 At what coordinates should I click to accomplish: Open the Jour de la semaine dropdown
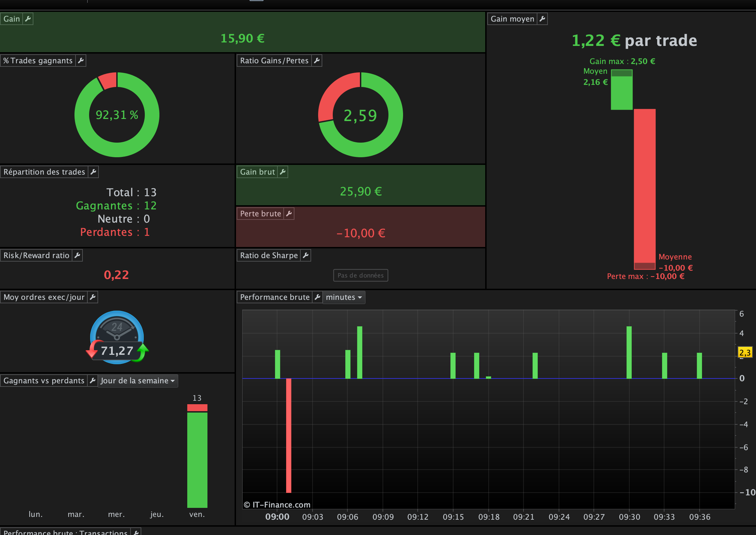(137, 381)
